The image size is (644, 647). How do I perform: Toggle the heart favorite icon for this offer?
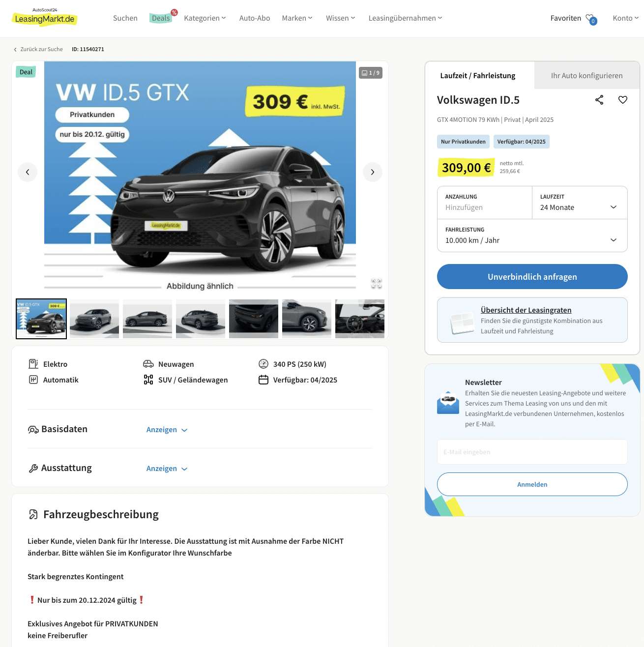(x=623, y=100)
